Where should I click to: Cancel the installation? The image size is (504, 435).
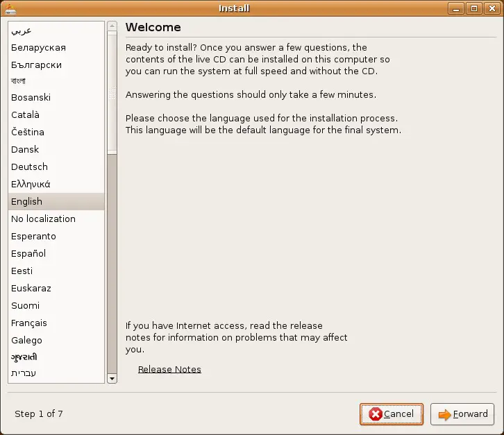coord(391,414)
